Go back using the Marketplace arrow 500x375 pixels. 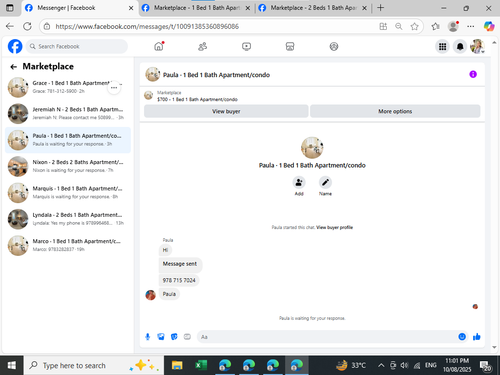tap(13, 67)
